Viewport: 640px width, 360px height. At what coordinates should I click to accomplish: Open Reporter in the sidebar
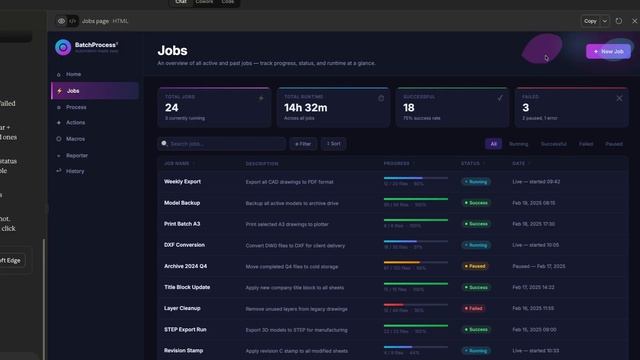[77, 156]
